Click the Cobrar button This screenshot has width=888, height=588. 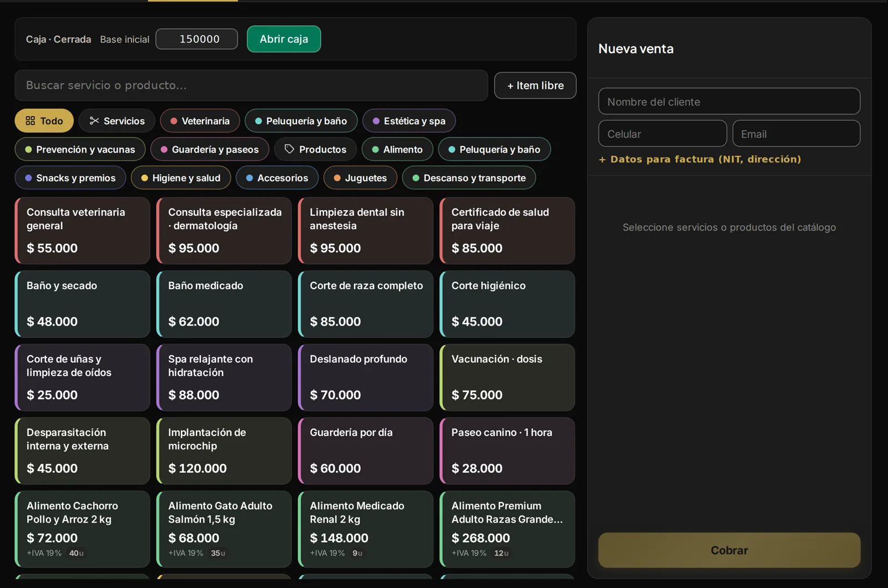pos(729,550)
